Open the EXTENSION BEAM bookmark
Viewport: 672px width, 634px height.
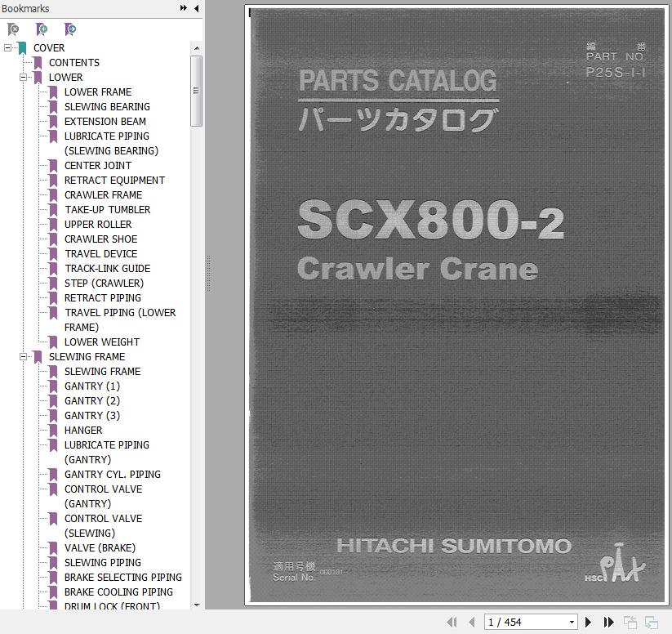pyautogui.click(x=105, y=122)
